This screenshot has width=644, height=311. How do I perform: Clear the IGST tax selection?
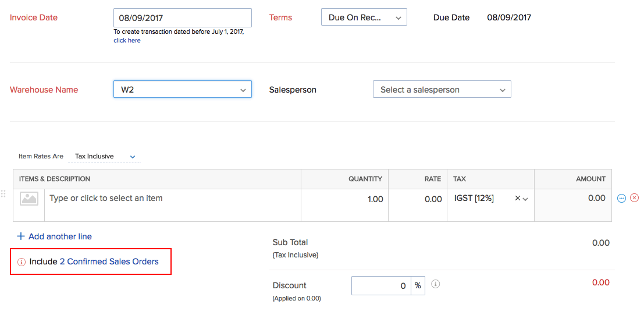tap(517, 199)
